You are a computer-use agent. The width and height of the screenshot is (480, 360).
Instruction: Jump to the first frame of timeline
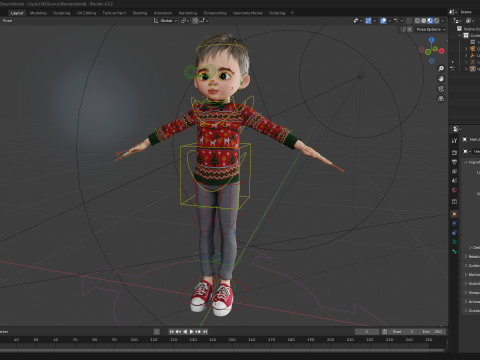point(172,332)
